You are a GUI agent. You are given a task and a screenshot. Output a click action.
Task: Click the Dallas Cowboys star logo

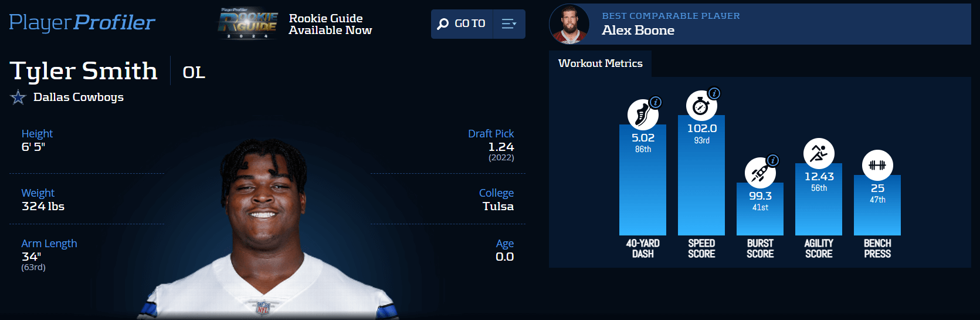(18, 97)
